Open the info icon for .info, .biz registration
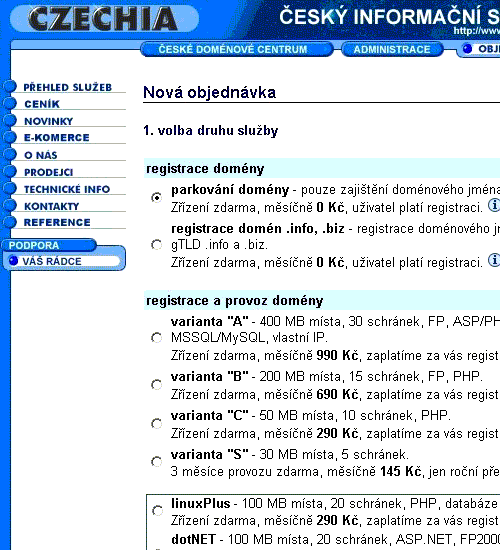Viewport: 500px width, 550px height. click(494, 260)
